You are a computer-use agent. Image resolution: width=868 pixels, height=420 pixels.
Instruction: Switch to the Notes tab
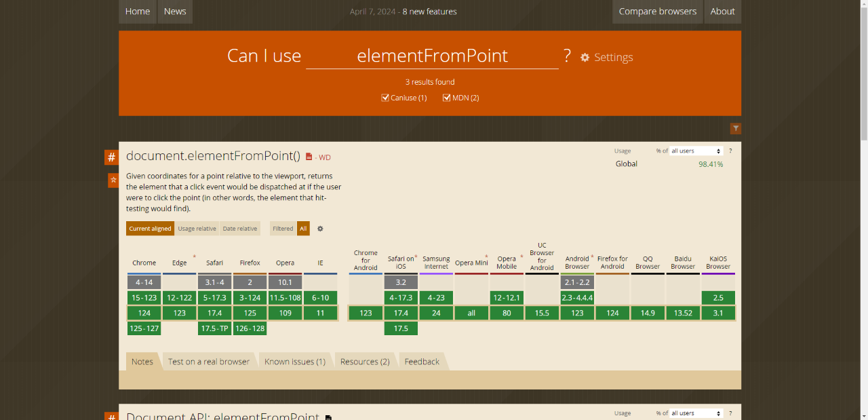point(142,362)
